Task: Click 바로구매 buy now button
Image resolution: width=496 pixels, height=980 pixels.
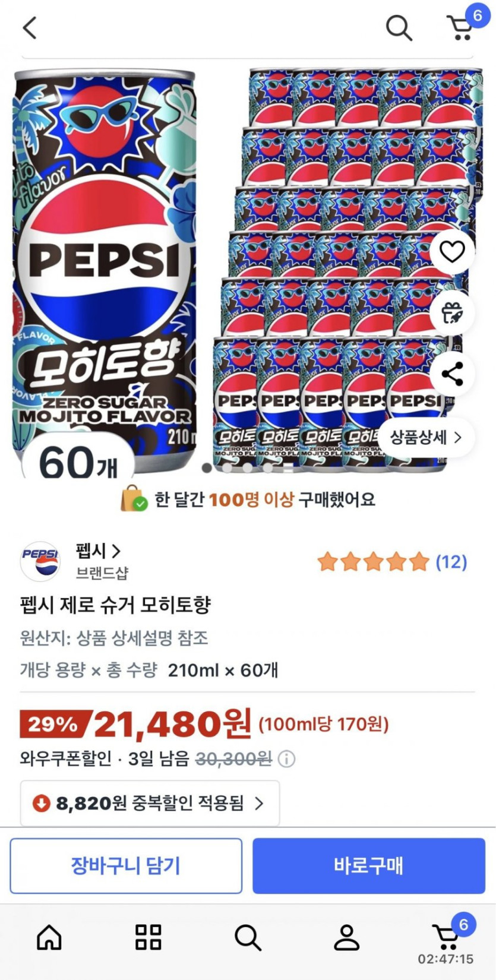Action: click(x=368, y=865)
